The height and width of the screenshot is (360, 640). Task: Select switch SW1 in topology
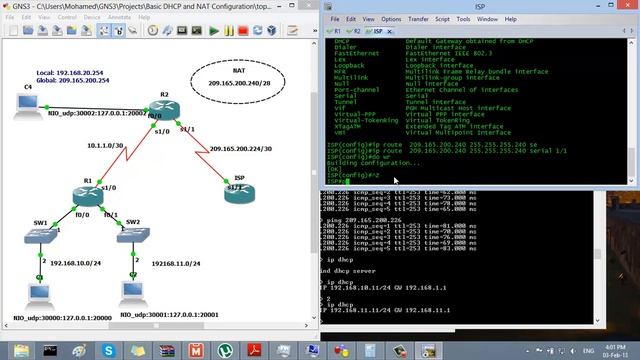[x=40, y=236]
